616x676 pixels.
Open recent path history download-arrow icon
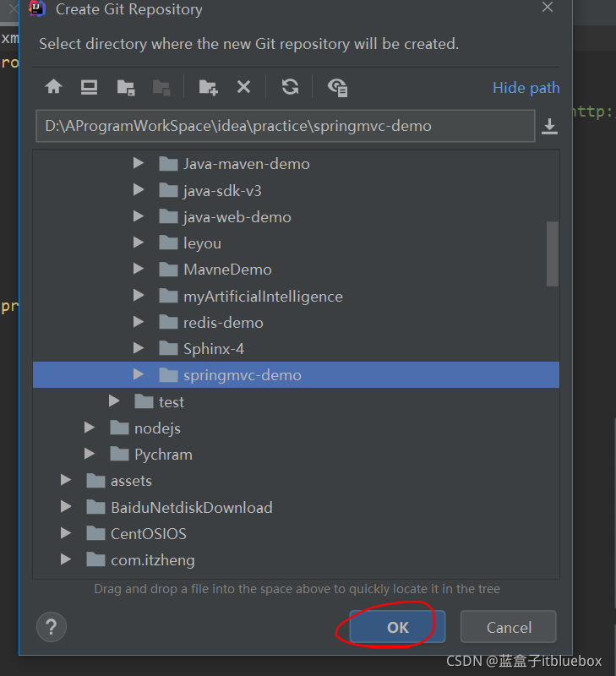tap(549, 126)
